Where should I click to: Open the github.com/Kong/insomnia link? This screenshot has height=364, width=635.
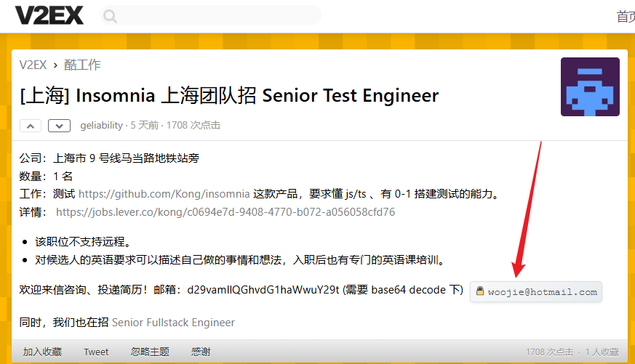tap(164, 194)
